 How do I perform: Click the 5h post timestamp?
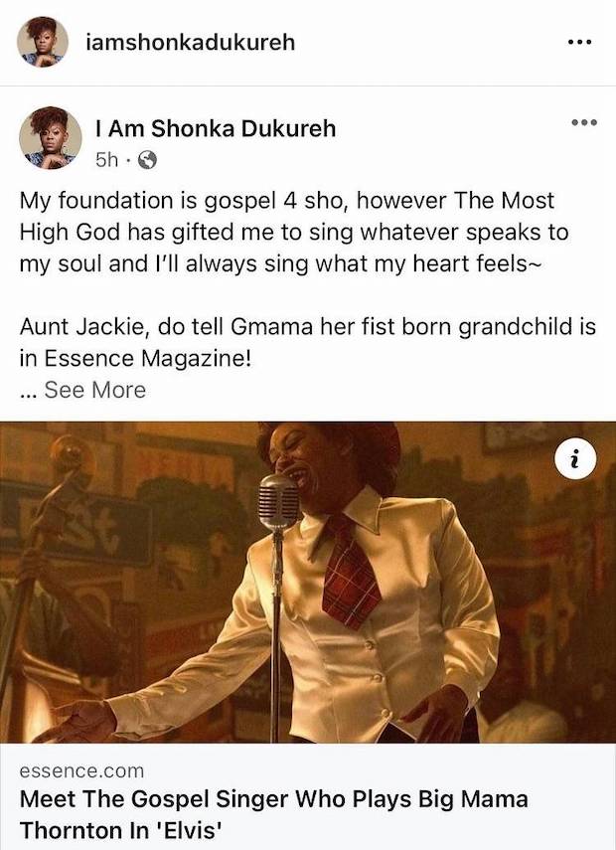107,159
